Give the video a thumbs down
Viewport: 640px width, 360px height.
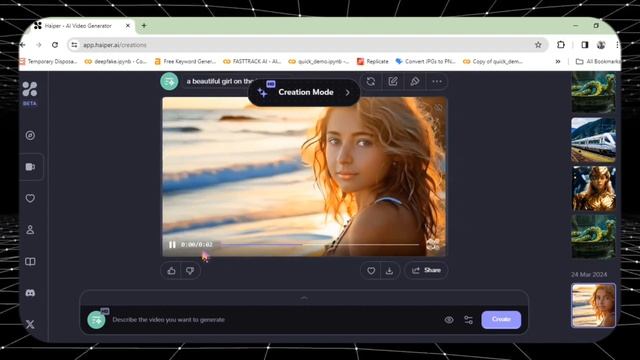coord(190,271)
